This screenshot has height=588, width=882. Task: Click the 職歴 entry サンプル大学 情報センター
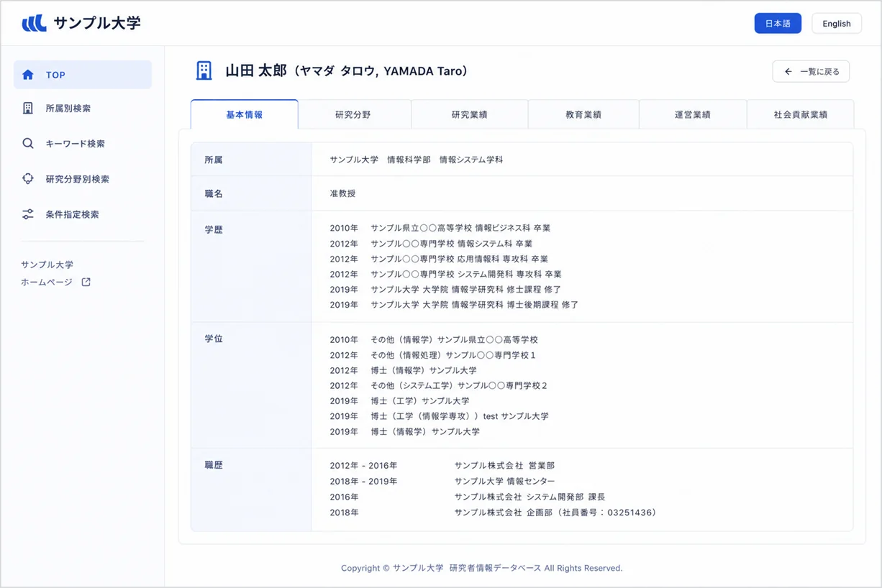(x=504, y=482)
